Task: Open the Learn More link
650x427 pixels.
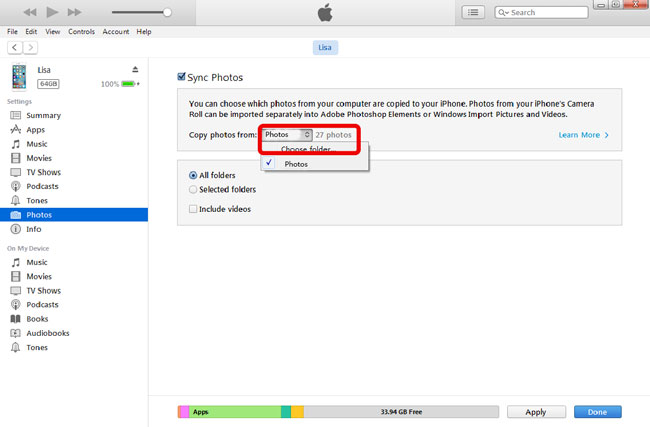Action: (x=583, y=135)
